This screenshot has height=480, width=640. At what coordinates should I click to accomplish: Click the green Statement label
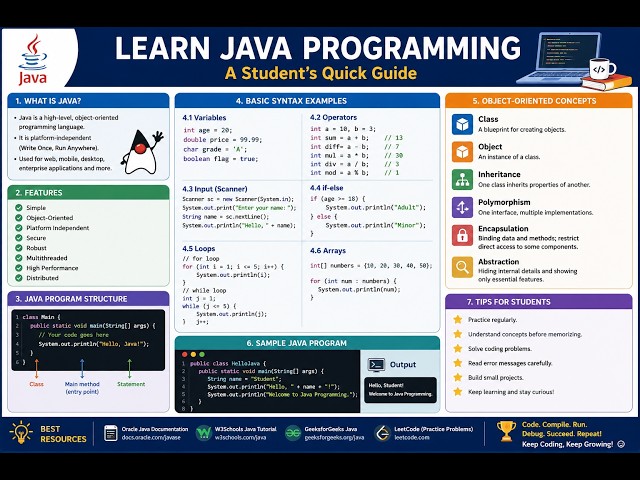[x=131, y=384]
